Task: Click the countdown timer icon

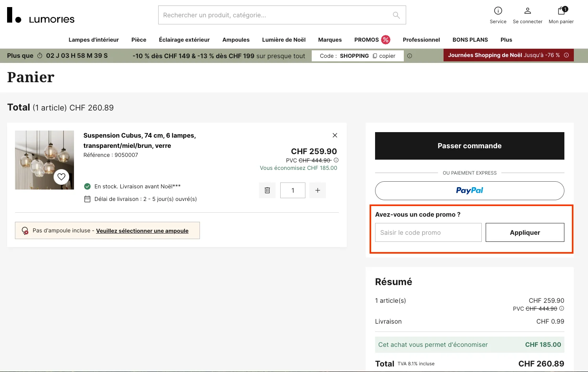Action: pos(39,55)
